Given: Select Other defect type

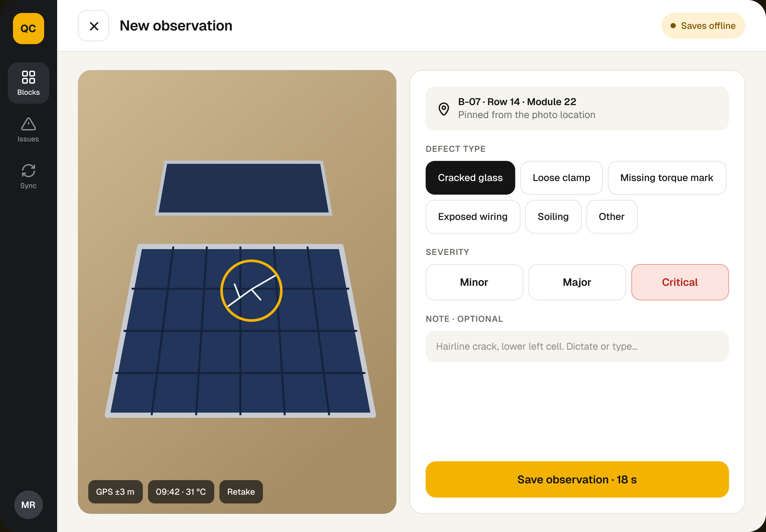Looking at the screenshot, I should pyautogui.click(x=612, y=217).
